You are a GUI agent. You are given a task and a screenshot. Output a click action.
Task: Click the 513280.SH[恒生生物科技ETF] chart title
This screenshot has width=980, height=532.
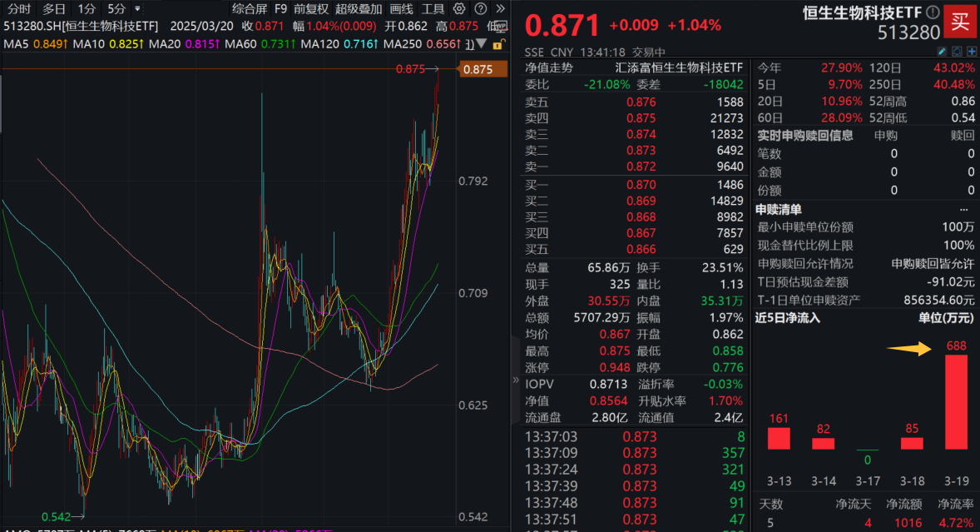pyautogui.click(x=81, y=27)
